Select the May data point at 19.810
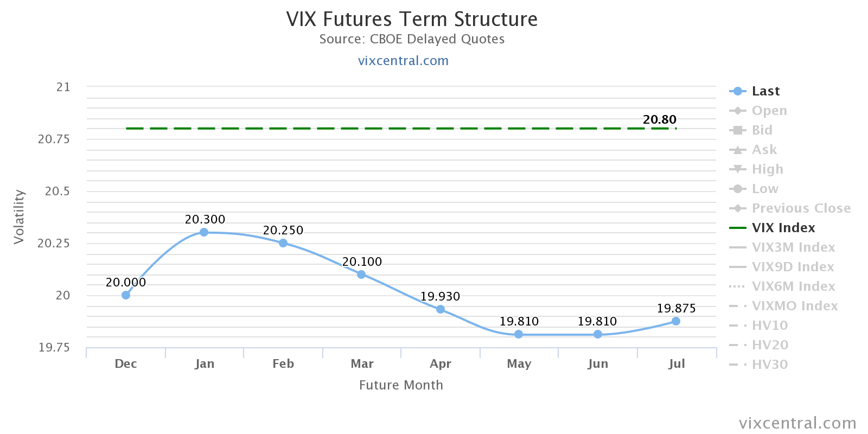Viewport: 868px width, 434px height. click(x=519, y=334)
